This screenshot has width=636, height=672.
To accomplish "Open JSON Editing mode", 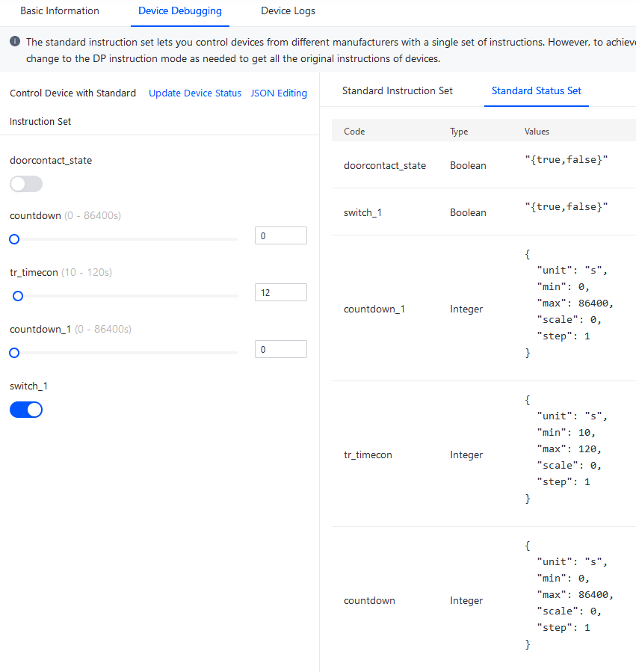I will pos(279,93).
